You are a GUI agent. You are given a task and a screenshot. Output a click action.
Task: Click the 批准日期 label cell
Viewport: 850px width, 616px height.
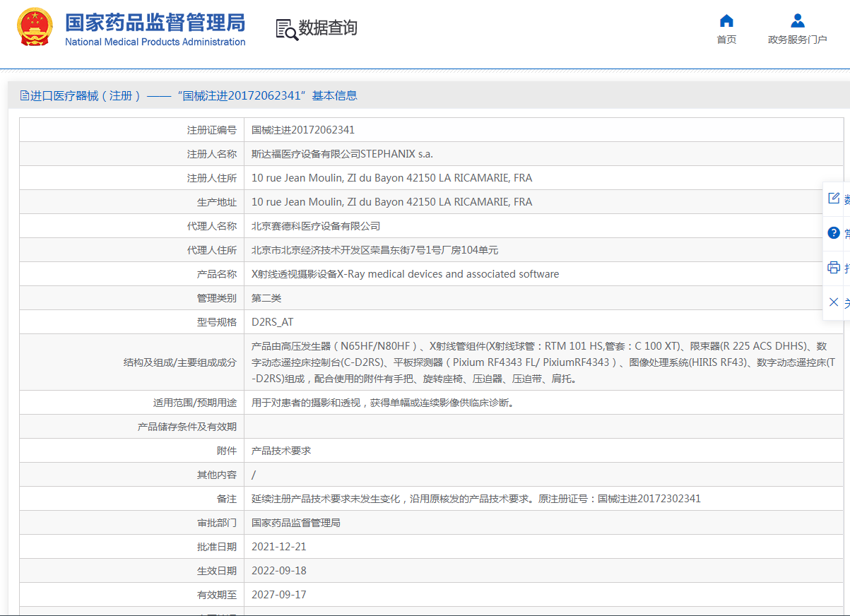click(x=131, y=547)
